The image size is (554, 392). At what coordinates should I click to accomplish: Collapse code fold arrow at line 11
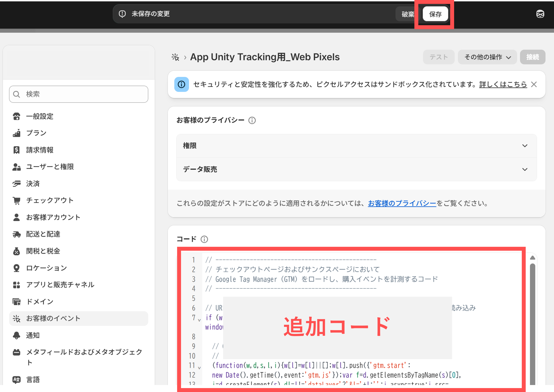pyautogui.click(x=199, y=368)
